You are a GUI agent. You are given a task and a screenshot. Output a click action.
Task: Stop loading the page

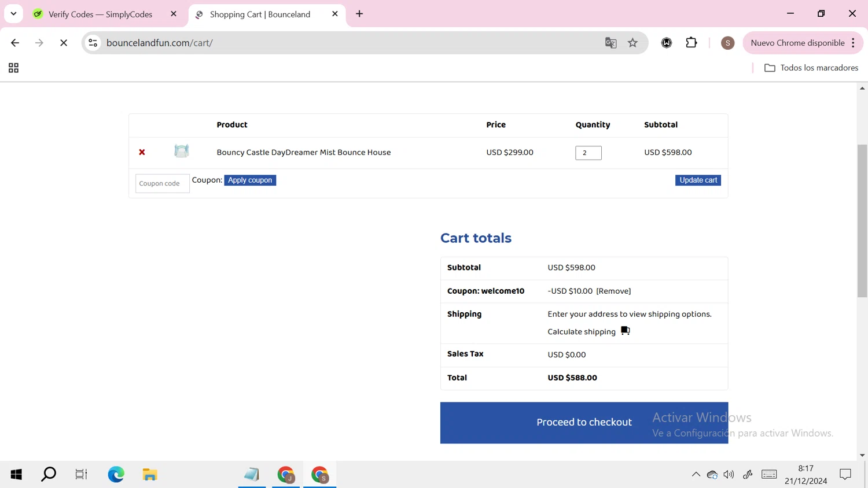(x=64, y=43)
